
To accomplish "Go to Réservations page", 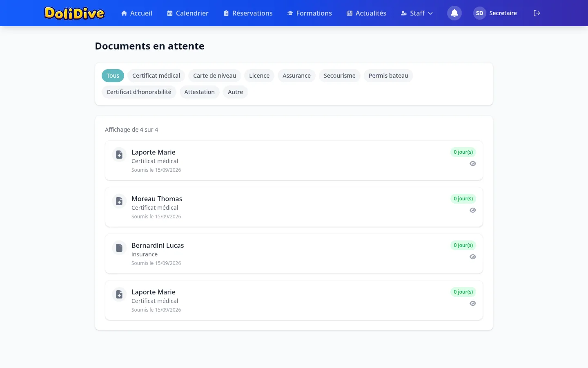I will pos(248,13).
